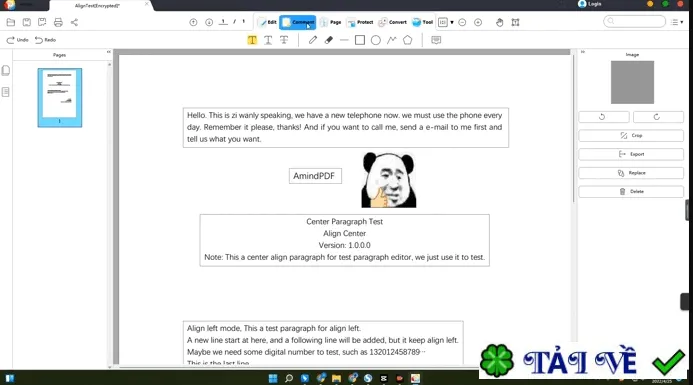This screenshot has width=693, height=385.
Task: Rotate image clockwise
Action: (x=658, y=117)
